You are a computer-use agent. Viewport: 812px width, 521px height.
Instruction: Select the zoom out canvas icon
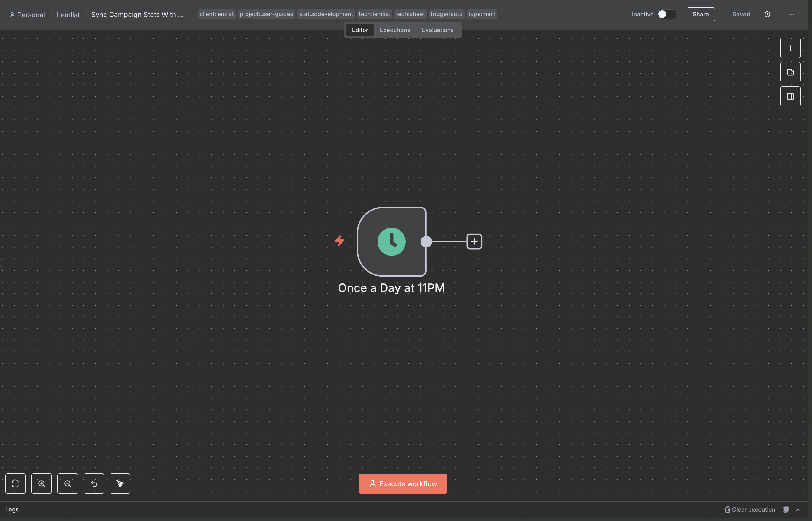(x=68, y=483)
